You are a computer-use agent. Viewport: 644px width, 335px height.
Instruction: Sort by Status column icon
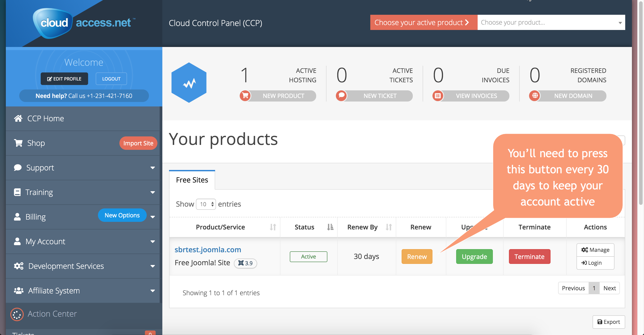coord(330,227)
